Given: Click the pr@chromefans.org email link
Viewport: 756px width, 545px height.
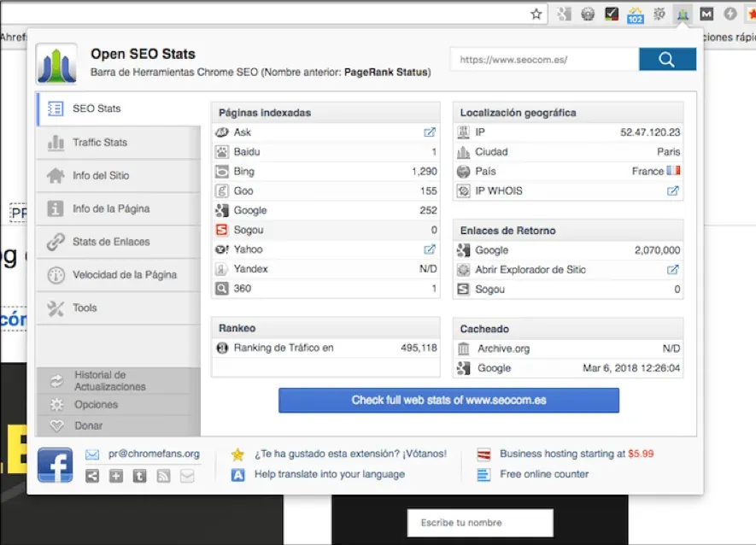Looking at the screenshot, I should point(154,454).
